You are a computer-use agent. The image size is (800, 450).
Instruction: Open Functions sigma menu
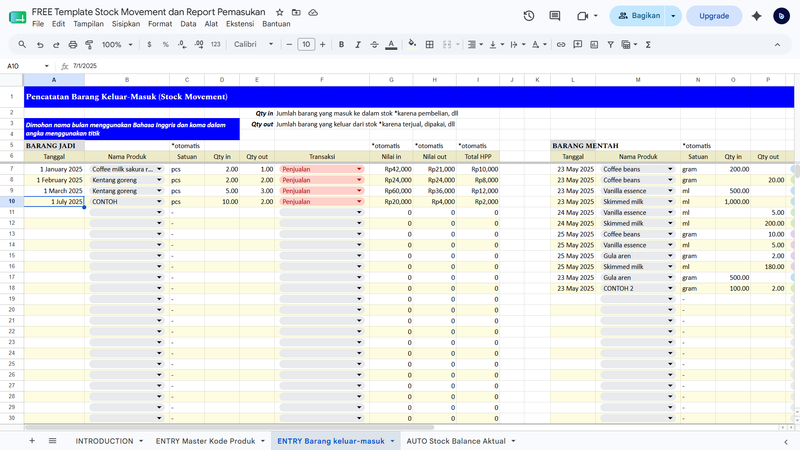pyautogui.click(x=648, y=45)
